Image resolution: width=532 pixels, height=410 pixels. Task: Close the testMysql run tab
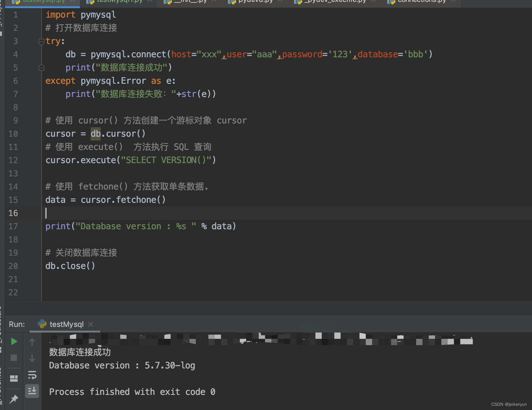91,324
